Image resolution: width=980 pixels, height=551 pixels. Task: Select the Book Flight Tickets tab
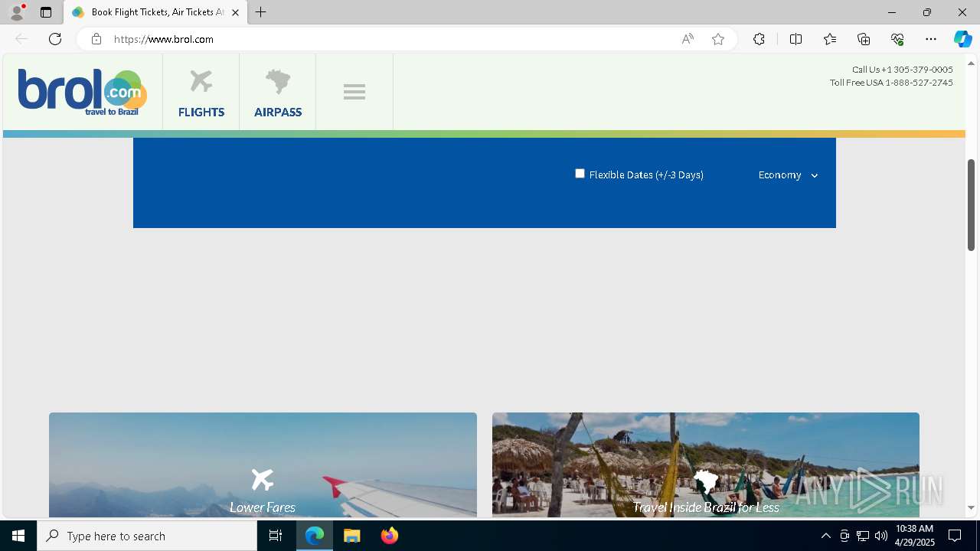155,12
